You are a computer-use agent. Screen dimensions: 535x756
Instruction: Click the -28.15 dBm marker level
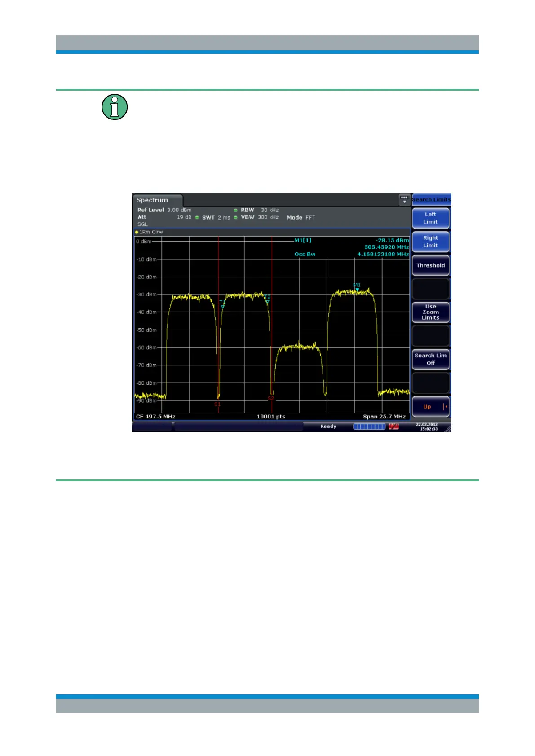(x=392, y=241)
